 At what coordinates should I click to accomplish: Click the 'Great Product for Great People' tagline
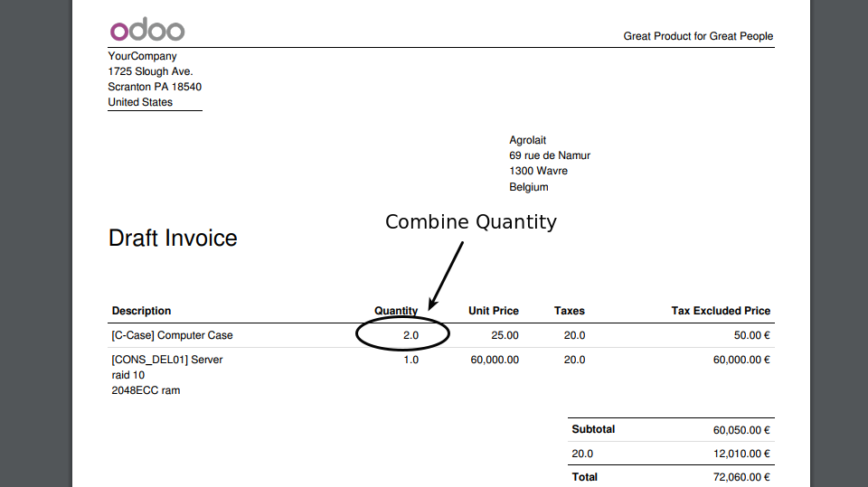point(698,36)
